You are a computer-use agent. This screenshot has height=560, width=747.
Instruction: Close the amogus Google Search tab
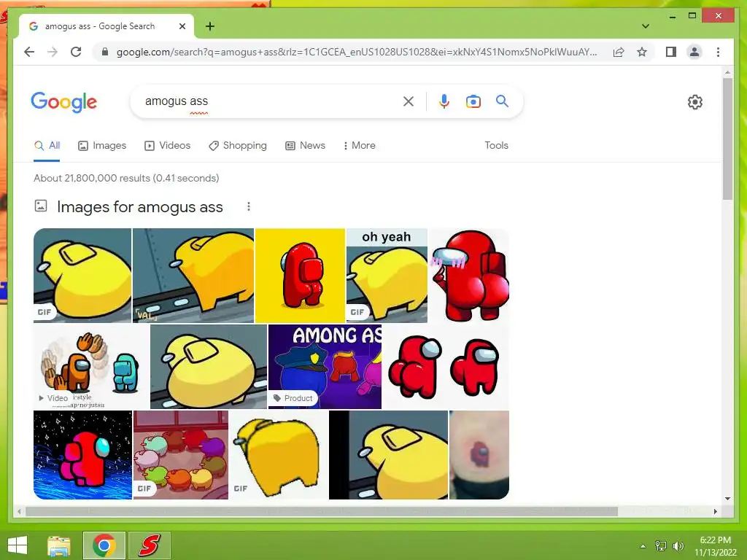[182, 26]
